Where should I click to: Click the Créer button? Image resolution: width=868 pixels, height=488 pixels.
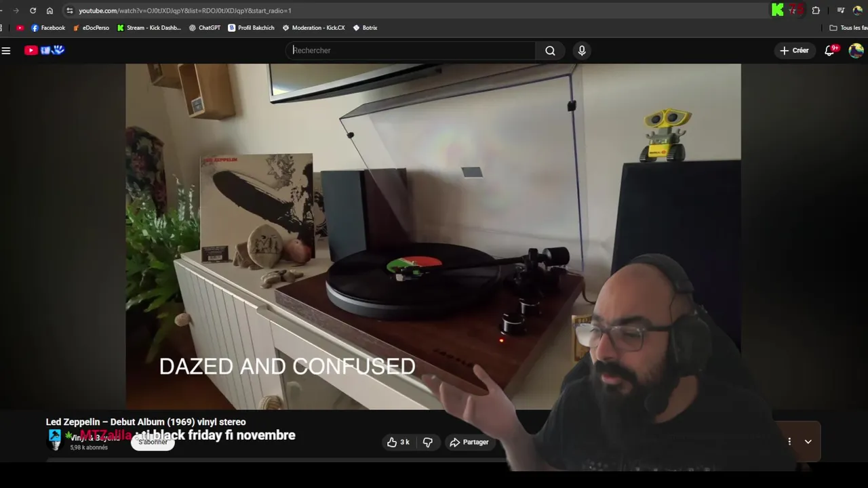click(x=794, y=50)
